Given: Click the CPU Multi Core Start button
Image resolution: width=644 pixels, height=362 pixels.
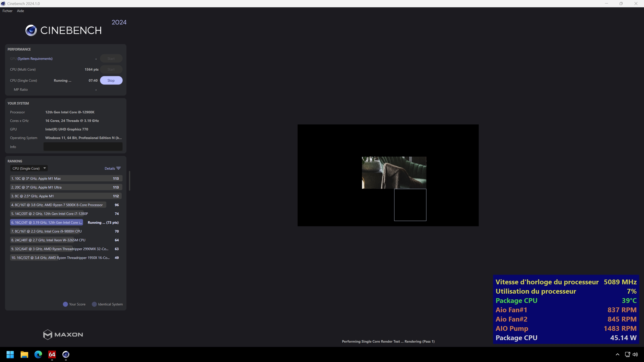Looking at the screenshot, I should coord(111,69).
